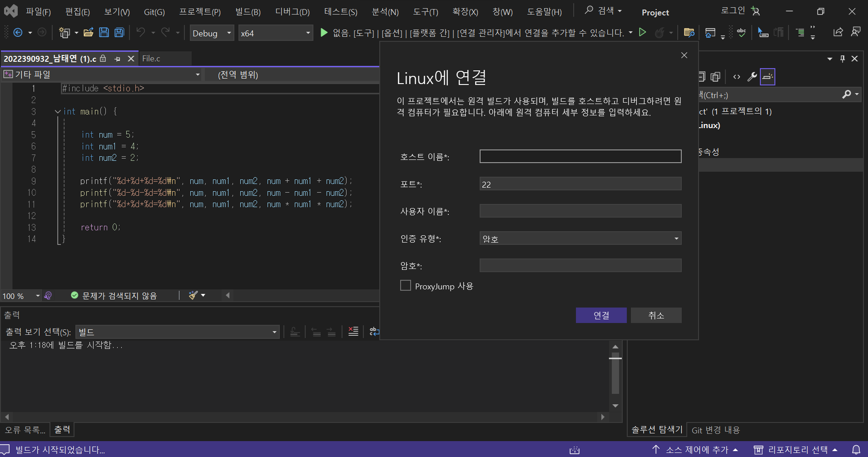Click the Clear All output icon
Viewport: 868px width, 457px height.
point(353,332)
